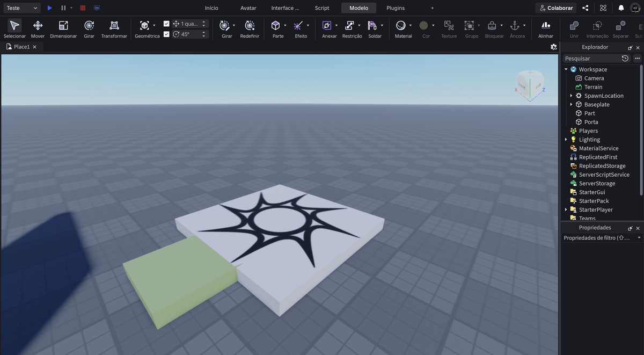This screenshot has width=644, height=355.
Task: Switch to the Avatar tab
Action: point(248,8)
